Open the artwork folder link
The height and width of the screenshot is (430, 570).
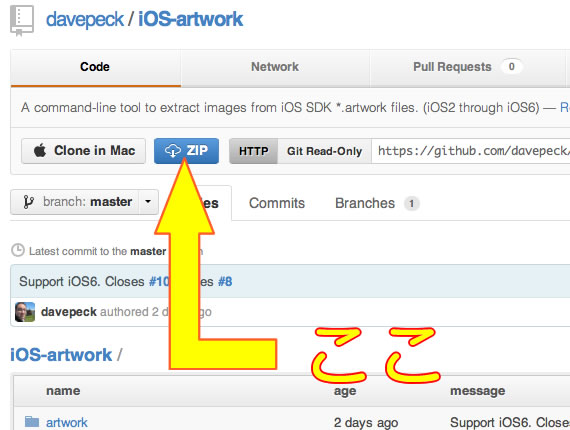[x=67, y=422]
